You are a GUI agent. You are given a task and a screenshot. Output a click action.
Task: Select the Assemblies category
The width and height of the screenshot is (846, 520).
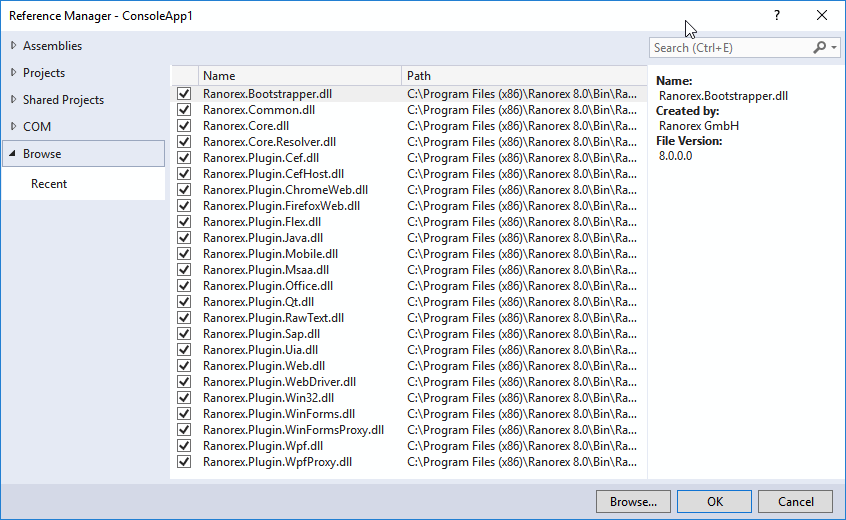[x=52, y=46]
